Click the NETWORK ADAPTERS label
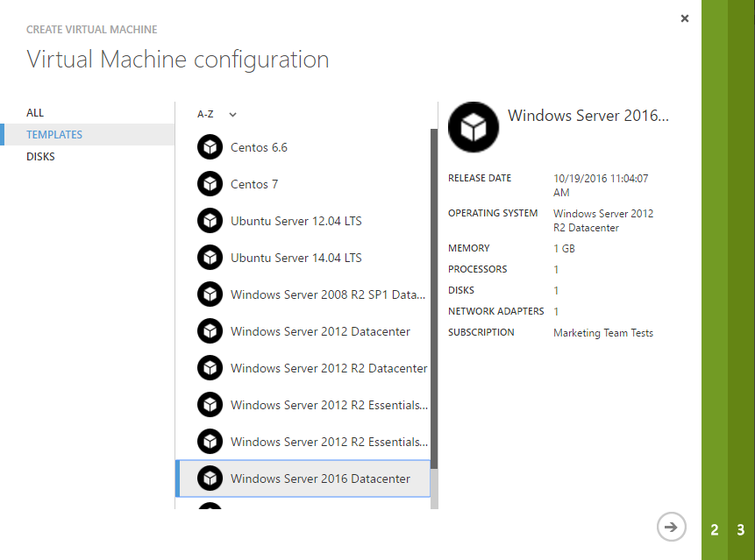Viewport: 755px width, 560px height. tap(496, 311)
